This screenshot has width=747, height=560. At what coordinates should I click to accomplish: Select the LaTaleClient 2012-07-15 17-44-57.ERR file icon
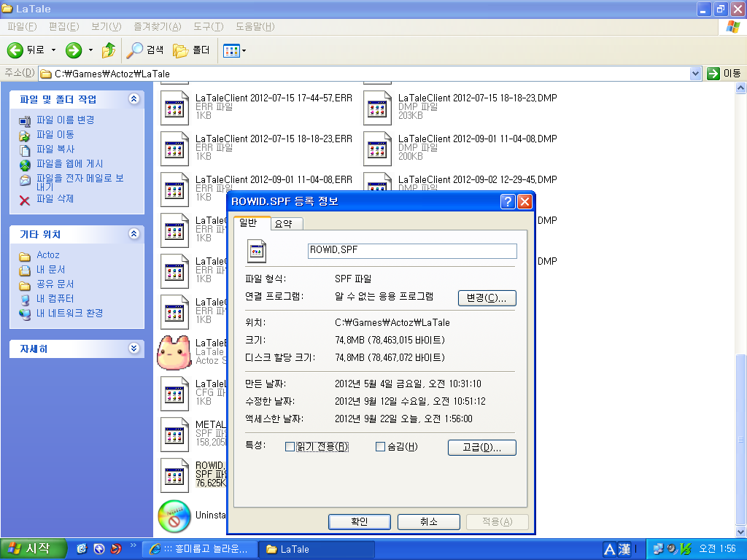coord(174,108)
